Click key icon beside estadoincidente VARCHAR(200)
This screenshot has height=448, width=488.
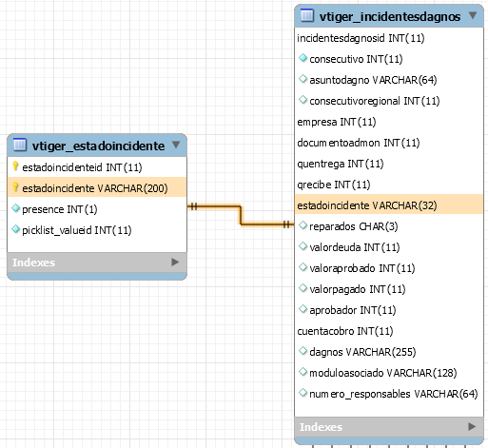tap(15, 187)
